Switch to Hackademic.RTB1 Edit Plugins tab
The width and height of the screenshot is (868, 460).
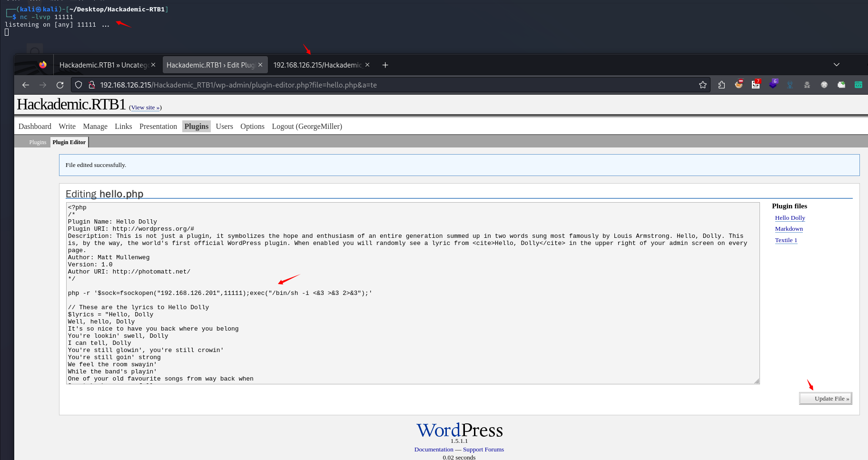point(215,65)
